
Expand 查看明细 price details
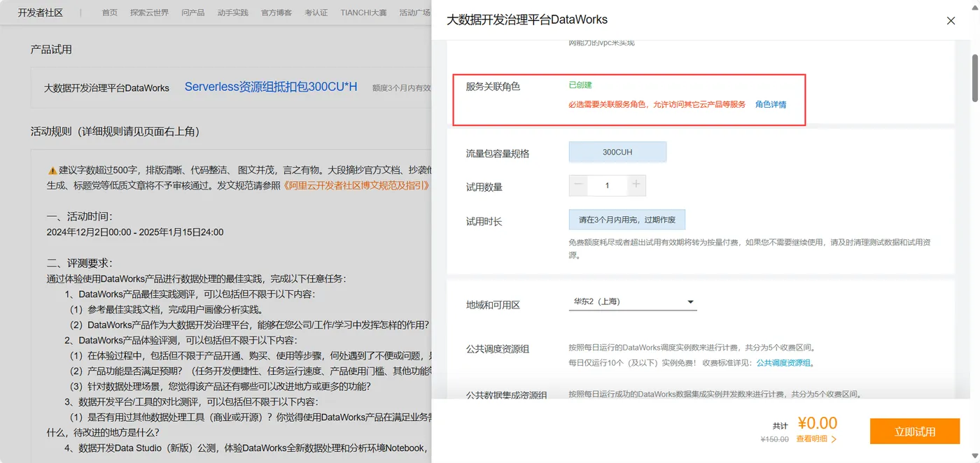tap(816, 439)
